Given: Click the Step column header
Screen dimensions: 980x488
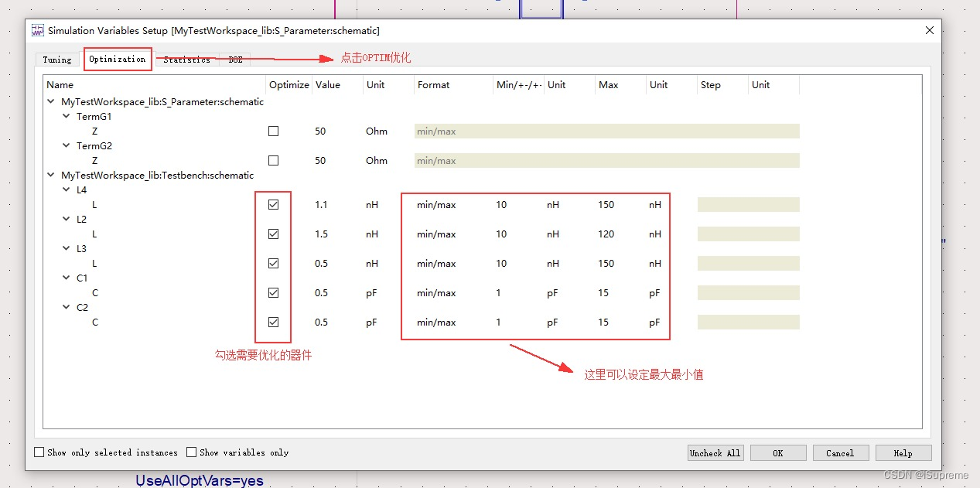Looking at the screenshot, I should click(x=722, y=85).
